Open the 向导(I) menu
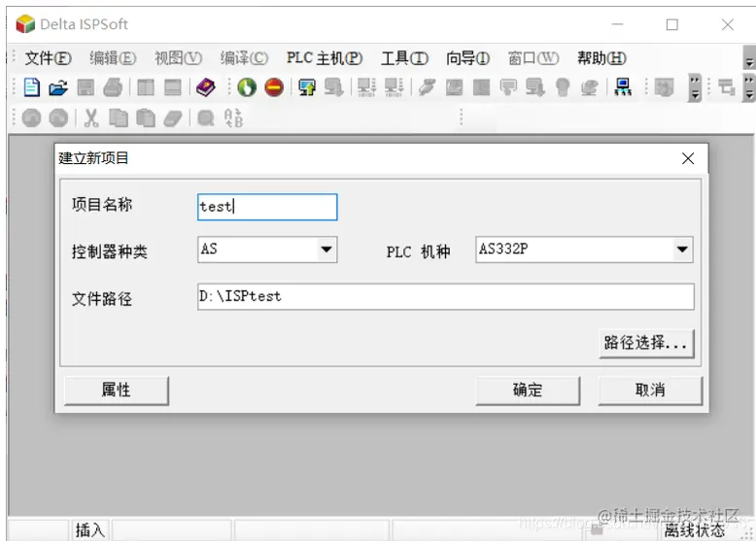756x541 pixels. pos(467,58)
